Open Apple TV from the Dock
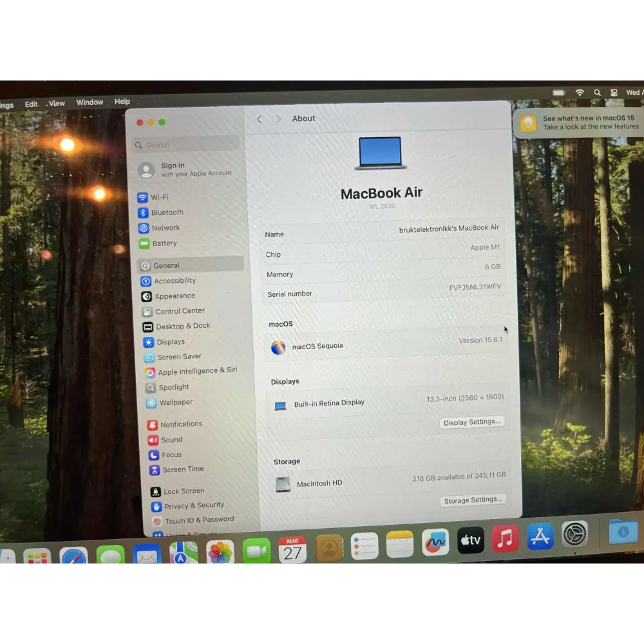Viewport: 644px width, 644px height. click(471, 540)
